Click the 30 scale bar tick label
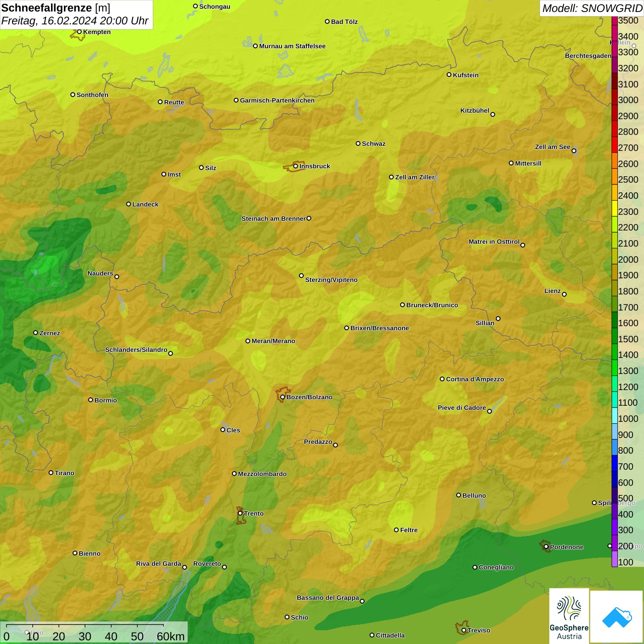 pyautogui.click(x=85, y=636)
